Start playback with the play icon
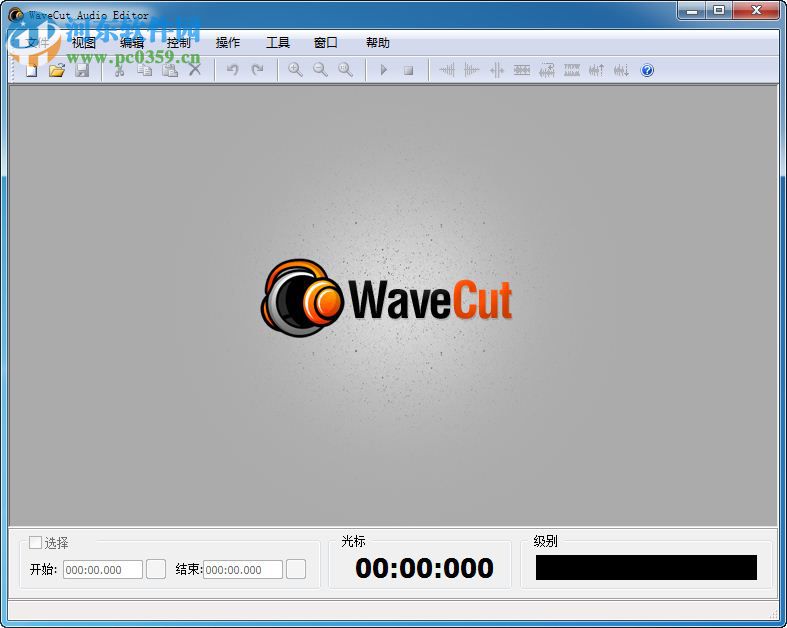 click(x=383, y=70)
